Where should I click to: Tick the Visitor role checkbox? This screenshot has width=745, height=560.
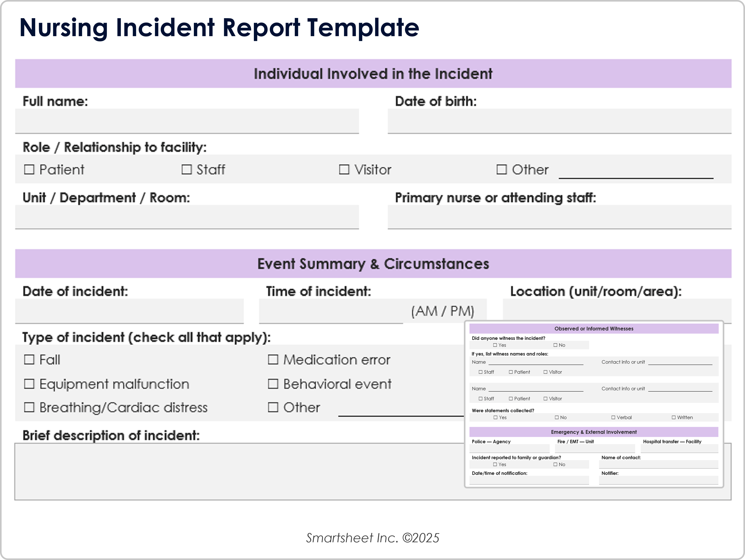coord(344,169)
